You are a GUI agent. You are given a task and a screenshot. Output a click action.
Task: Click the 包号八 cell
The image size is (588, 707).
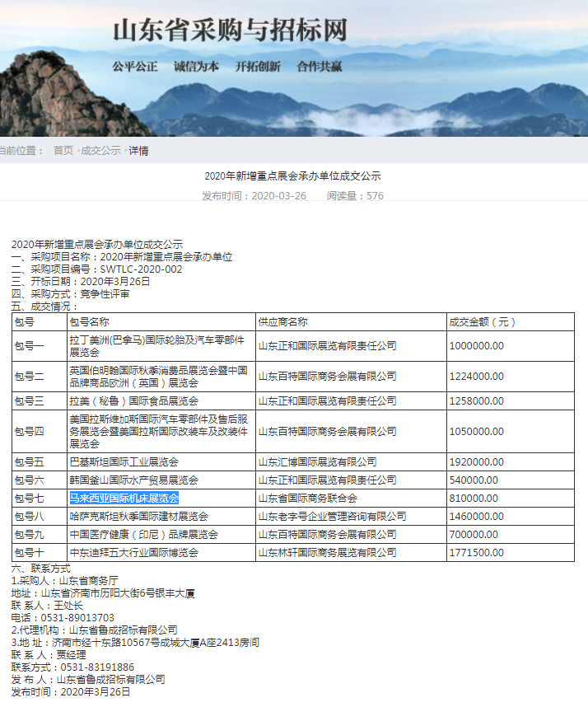[x=40, y=517]
